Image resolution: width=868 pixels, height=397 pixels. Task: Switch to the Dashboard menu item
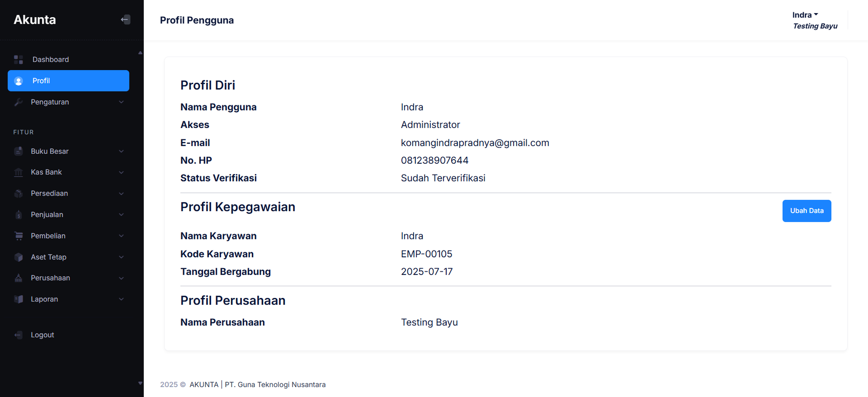51,59
